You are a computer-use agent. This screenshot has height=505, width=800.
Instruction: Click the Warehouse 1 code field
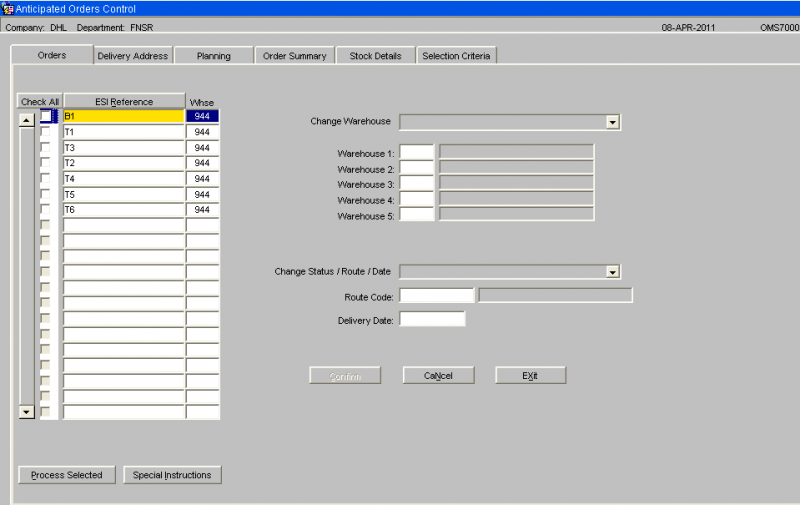point(417,152)
